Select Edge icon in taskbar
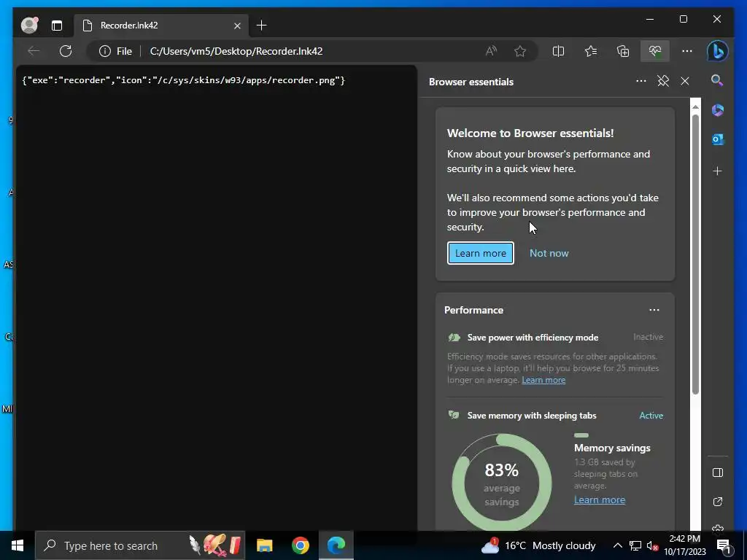The width and height of the screenshot is (747, 560). pos(336,545)
